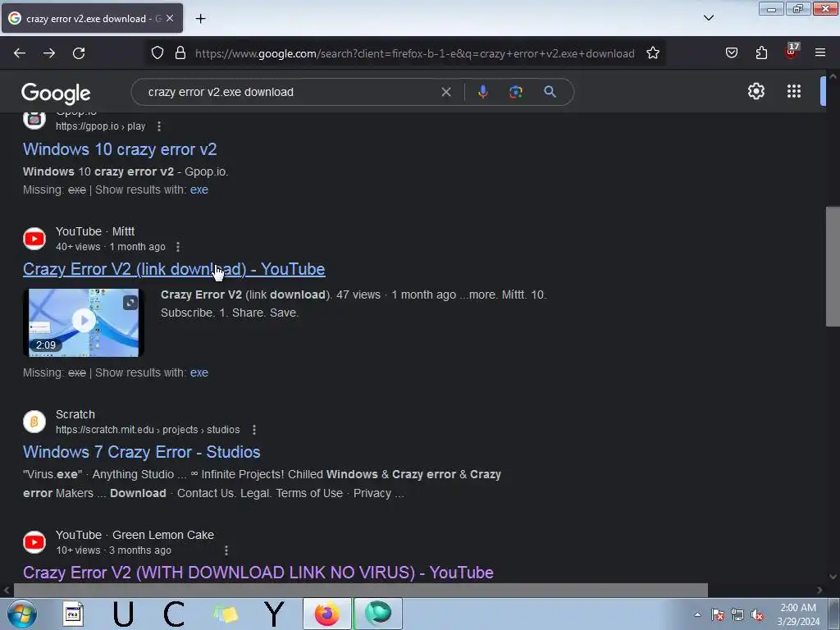Click the Google logo
Viewport: 840px width, 630px height.
coord(56,94)
